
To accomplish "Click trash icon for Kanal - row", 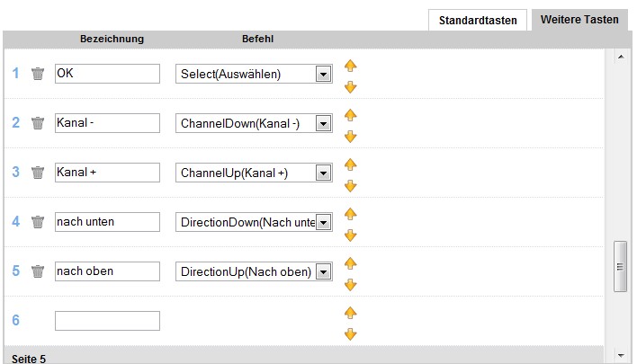I will pyautogui.click(x=38, y=123).
